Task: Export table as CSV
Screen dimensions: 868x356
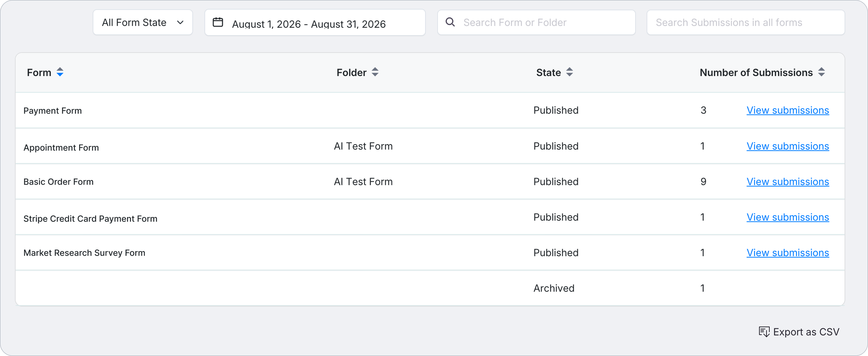Action: (799, 332)
